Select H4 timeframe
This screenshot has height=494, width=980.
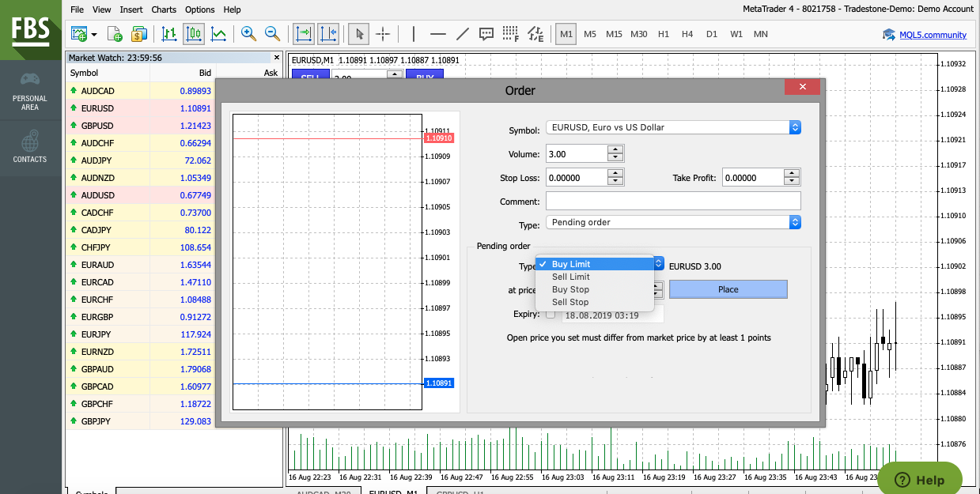(687, 34)
